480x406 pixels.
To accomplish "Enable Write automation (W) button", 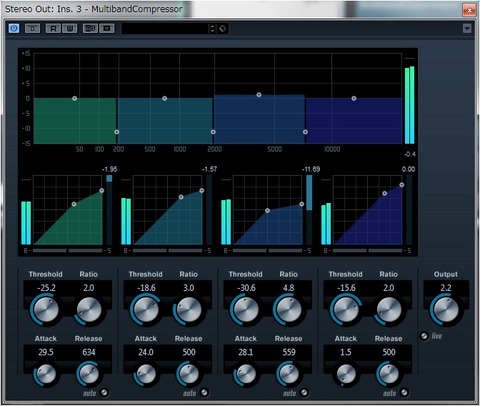I will point(70,29).
